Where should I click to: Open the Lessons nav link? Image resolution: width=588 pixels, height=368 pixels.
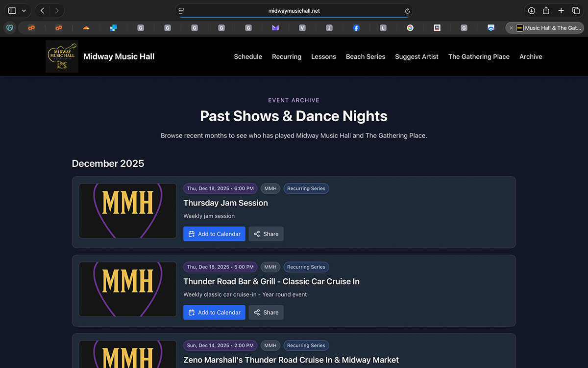point(323,56)
